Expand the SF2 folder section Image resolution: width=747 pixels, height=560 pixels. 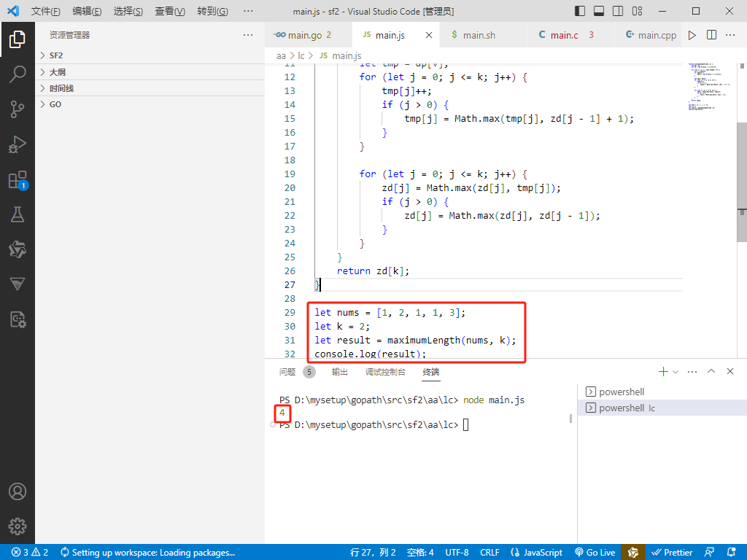150,55
